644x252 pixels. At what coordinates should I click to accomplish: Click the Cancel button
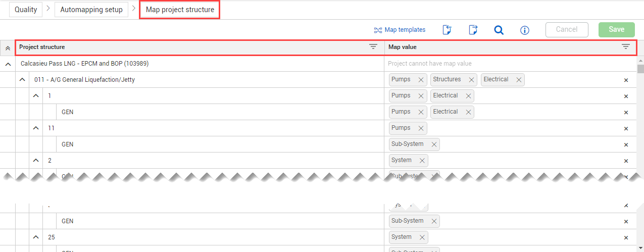pyautogui.click(x=567, y=29)
